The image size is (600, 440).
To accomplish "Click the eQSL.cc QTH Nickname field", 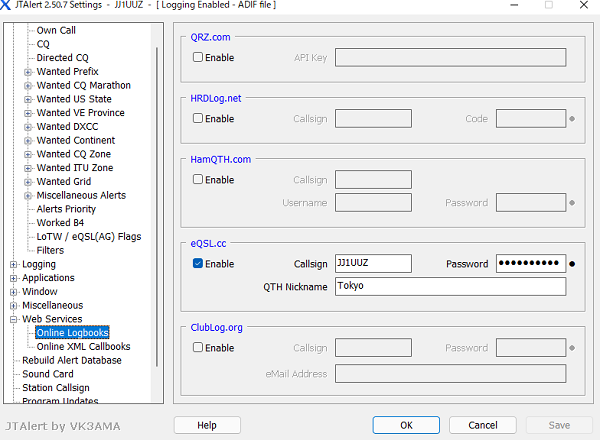I will (x=450, y=286).
